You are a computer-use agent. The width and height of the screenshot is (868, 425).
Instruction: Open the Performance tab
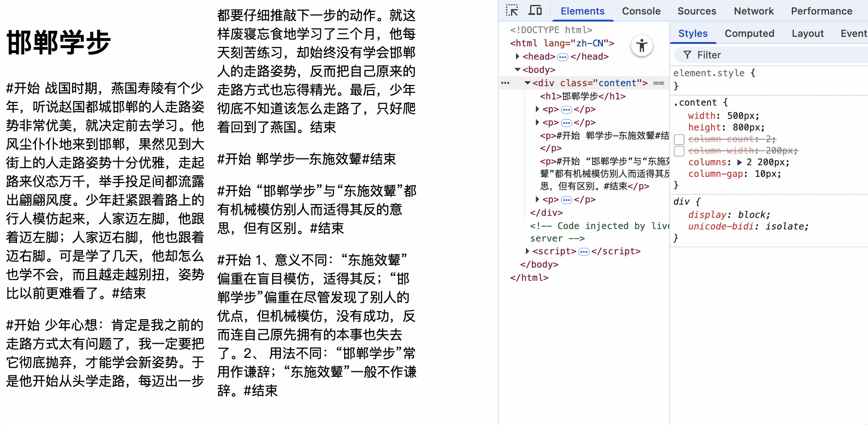click(x=822, y=11)
